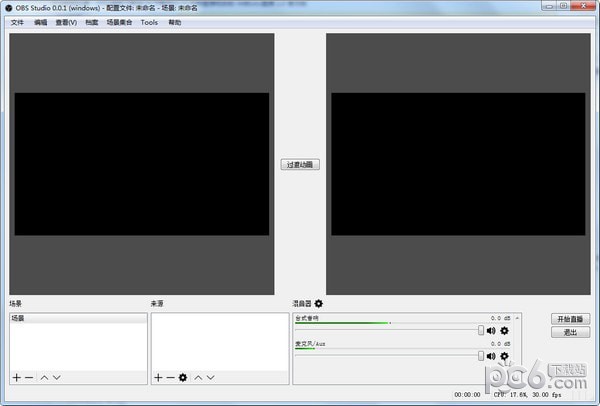This screenshot has height=406, width=600.
Task: Mute the 麦克风/Aux speaker icon
Action: pos(491,356)
